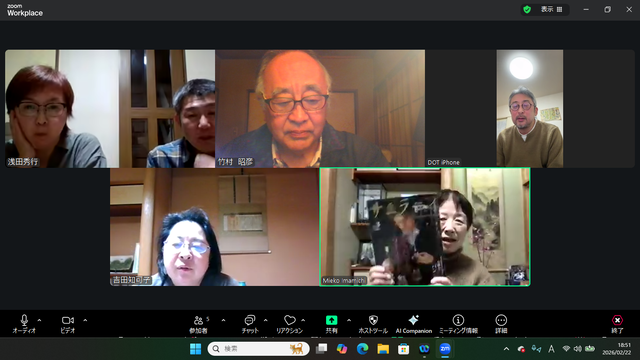
Task: Open the Windows Start menu
Action: pos(196,349)
